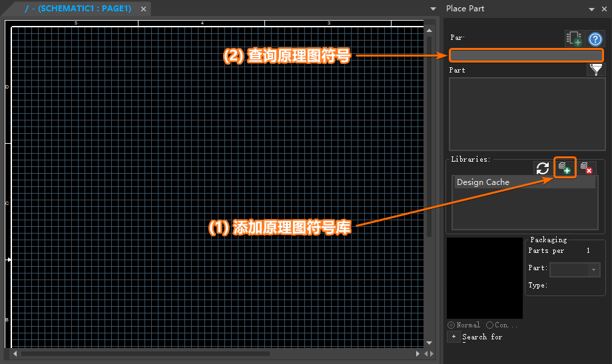Viewport: 612px width, 364px height.
Task: Click the Add Library icon
Action: click(565, 168)
